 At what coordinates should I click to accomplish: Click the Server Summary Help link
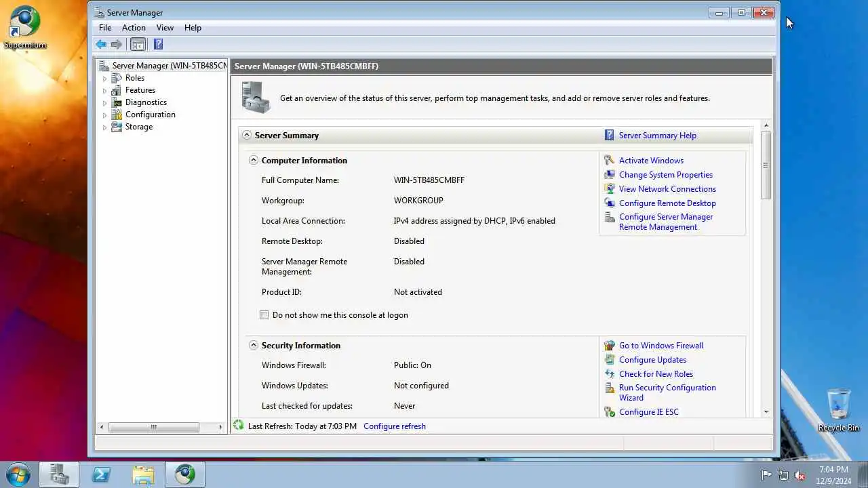658,136
